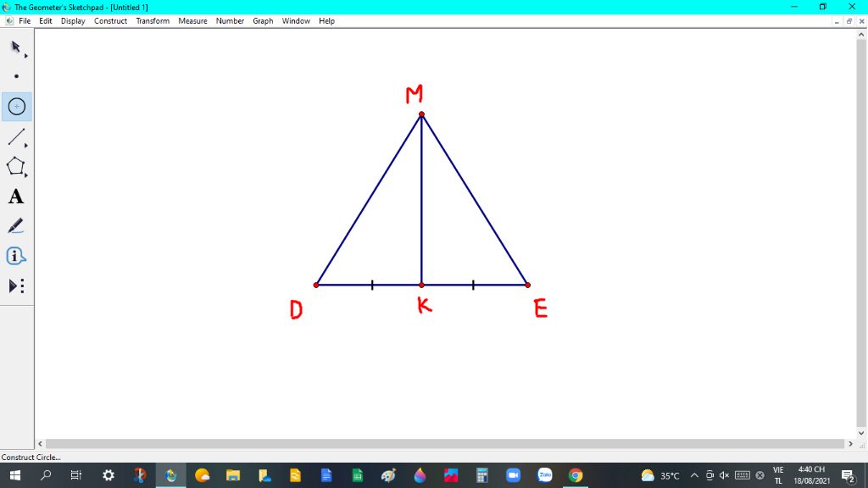Open Calculator from the taskbar

[482, 475]
